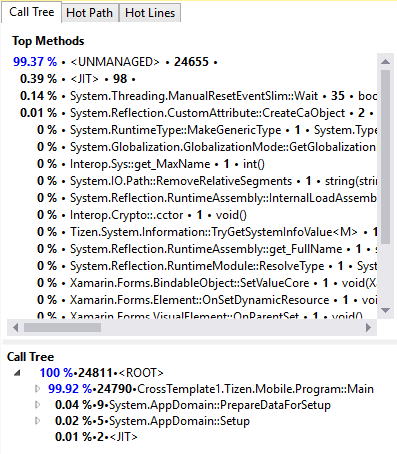Viewport: 397px width, 454px height.
Task: Select the <UNMANAGED> 99.37 % row
Action: click(115, 62)
